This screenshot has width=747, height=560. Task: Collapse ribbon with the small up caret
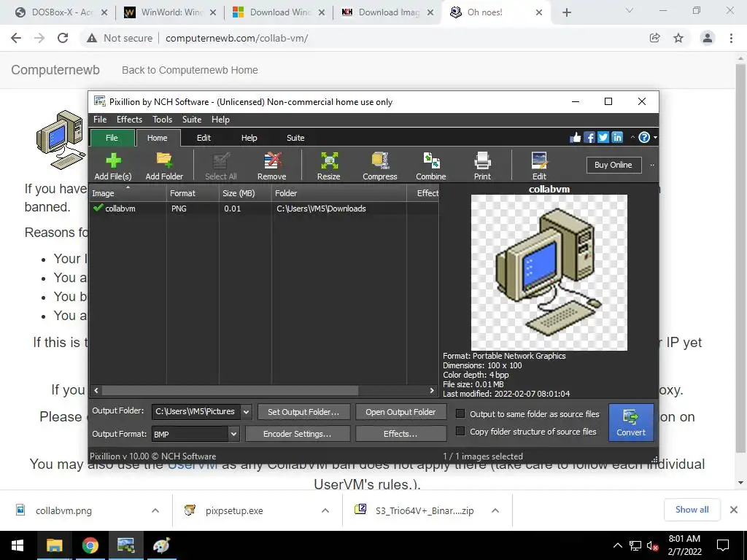pos(632,138)
